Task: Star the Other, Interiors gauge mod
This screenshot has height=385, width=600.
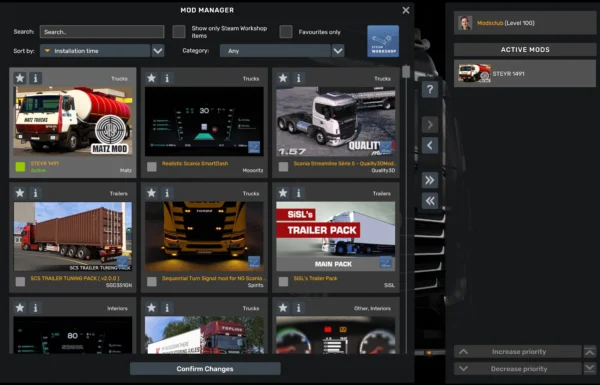Action: coord(283,308)
